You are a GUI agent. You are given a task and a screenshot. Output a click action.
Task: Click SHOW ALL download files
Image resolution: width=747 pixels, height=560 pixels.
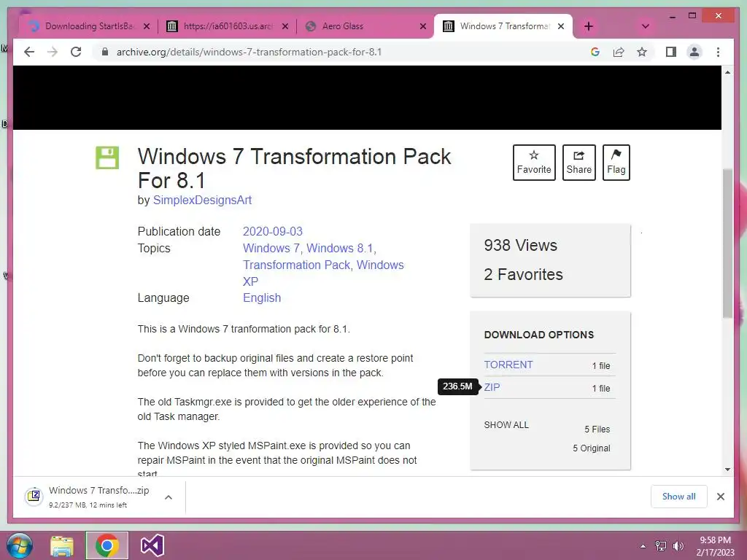coord(506,425)
